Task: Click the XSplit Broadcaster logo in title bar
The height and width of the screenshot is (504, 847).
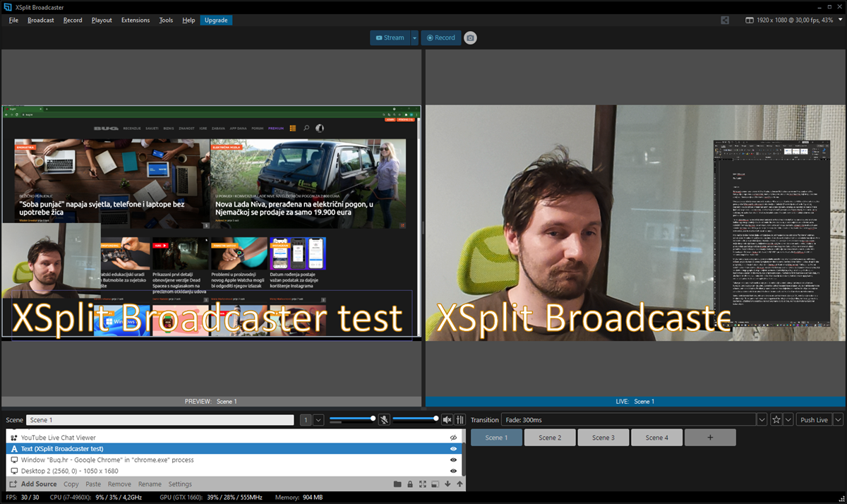Action: (x=7, y=6)
